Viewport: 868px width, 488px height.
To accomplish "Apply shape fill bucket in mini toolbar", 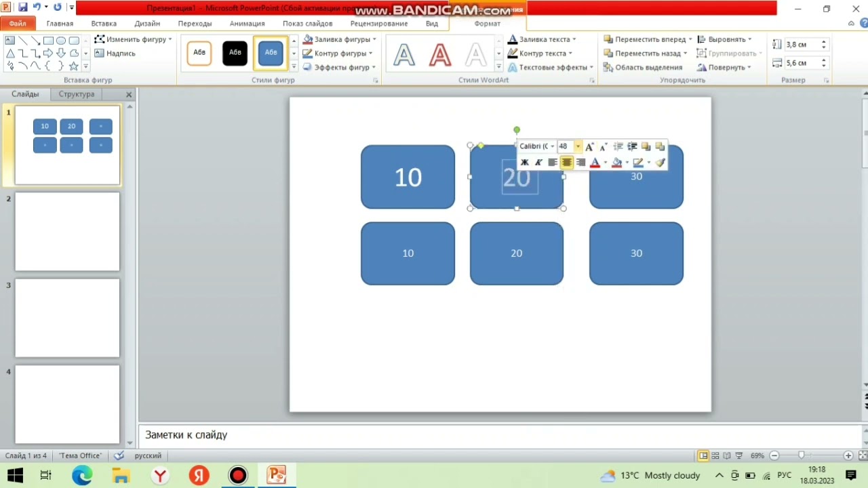I will pos(616,163).
